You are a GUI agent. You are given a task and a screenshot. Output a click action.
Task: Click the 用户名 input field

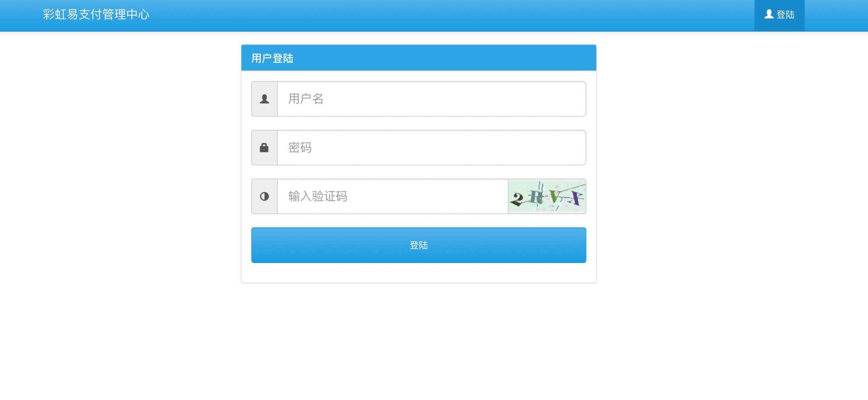431,99
